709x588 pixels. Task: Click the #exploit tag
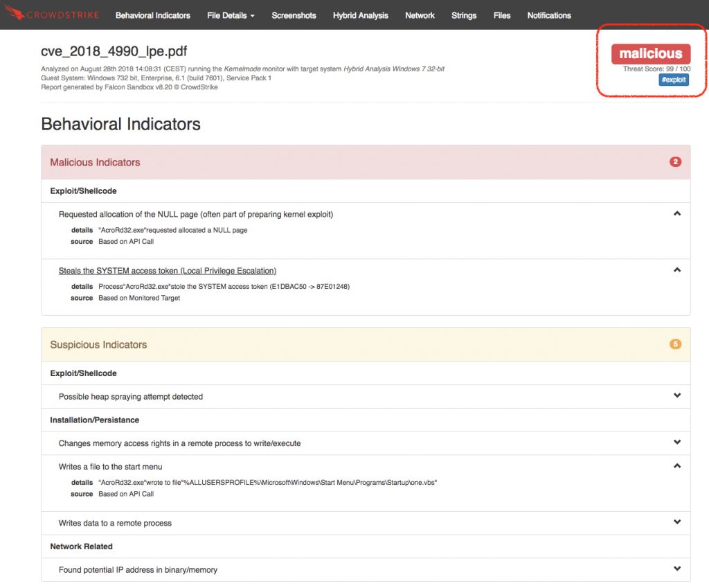tap(674, 80)
